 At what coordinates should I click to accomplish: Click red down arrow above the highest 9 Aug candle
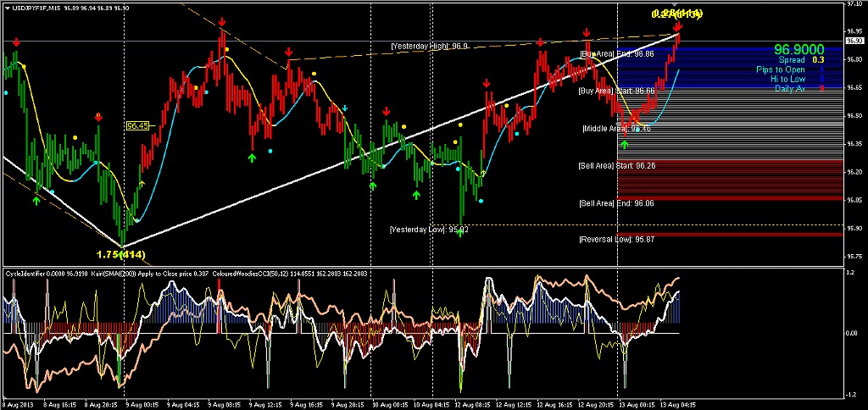221,21
